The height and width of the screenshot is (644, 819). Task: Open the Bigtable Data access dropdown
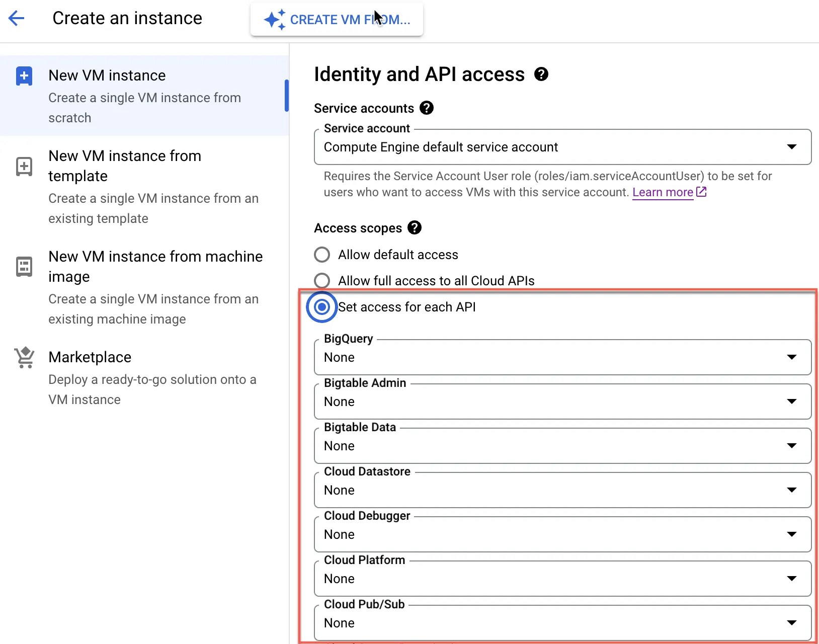click(x=562, y=446)
